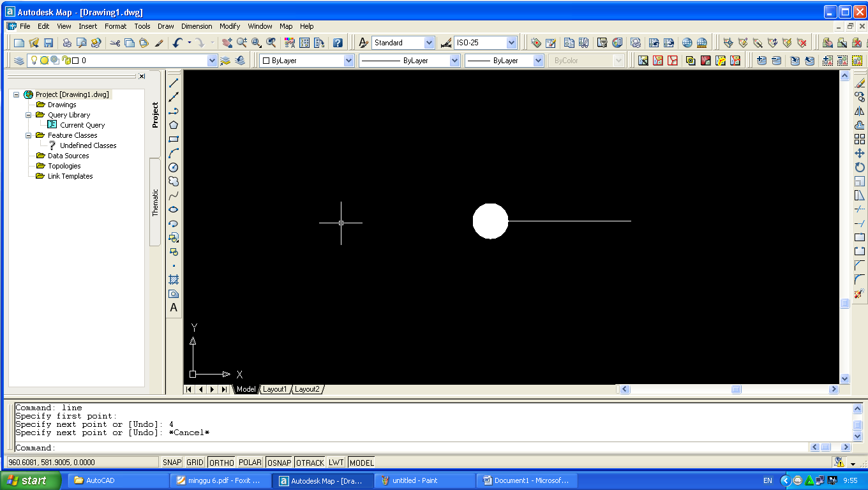This screenshot has width=868, height=490.
Task: Open the ByLayer color control dropdown
Action: pos(348,61)
